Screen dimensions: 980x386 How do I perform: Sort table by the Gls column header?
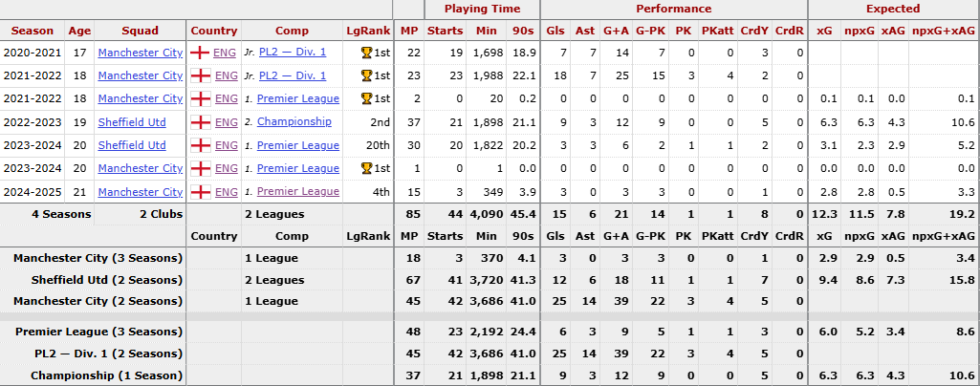(x=555, y=31)
